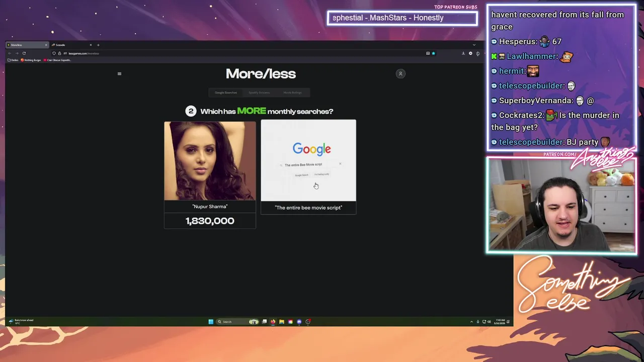This screenshot has height=362, width=644.
Task: Switch to the More/less browser tab
Action: (27, 45)
